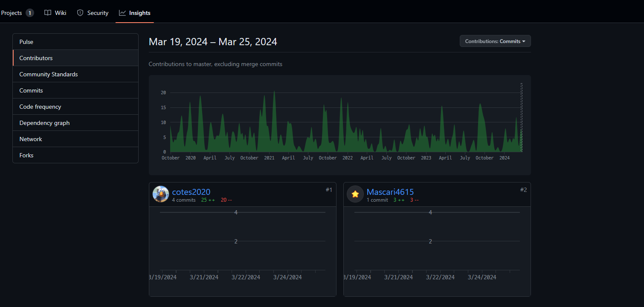Click the Wiki book icon

[x=48, y=13]
